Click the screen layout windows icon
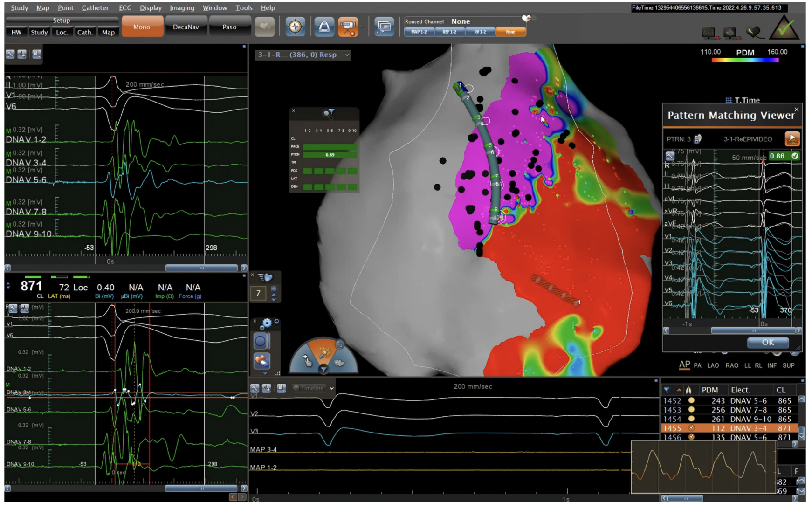The image size is (812, 509). pyautogui.click(x=384, y=27)
